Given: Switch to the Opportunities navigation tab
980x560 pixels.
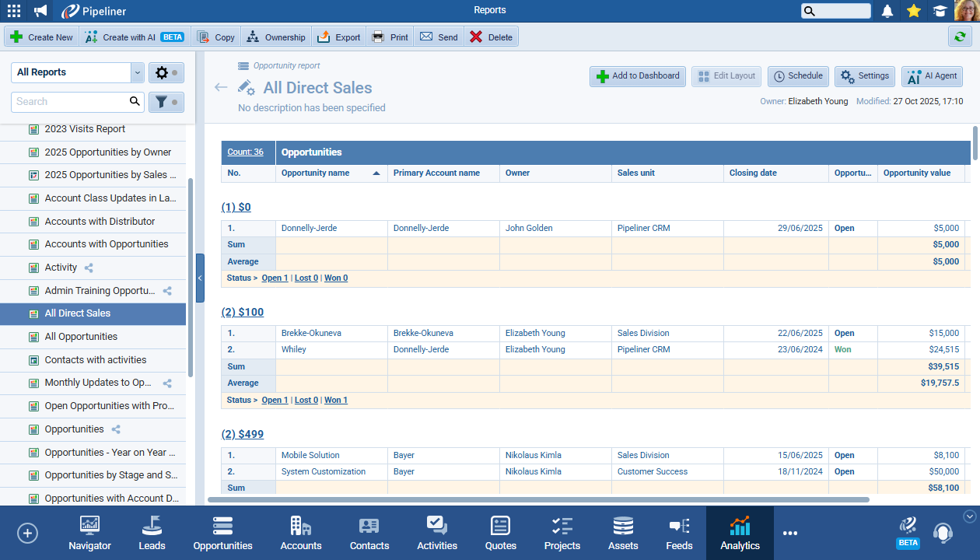Looking at the screenshot, I should tap(222, 533).
